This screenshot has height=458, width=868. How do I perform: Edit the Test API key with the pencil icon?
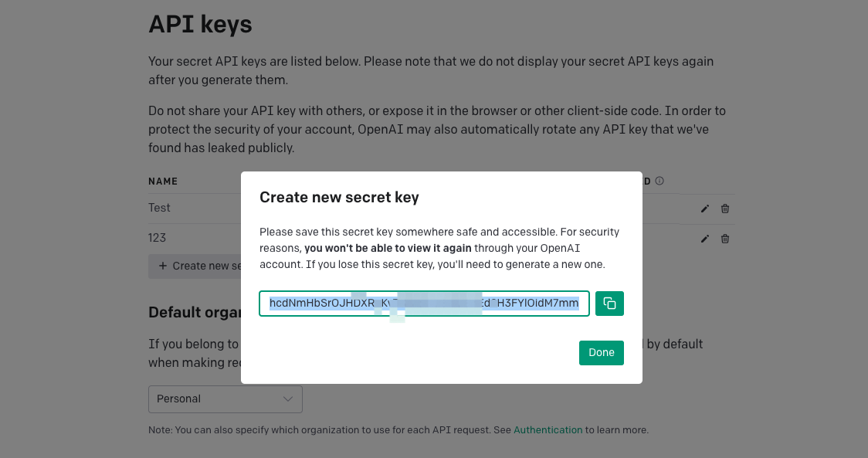point(704,208)
